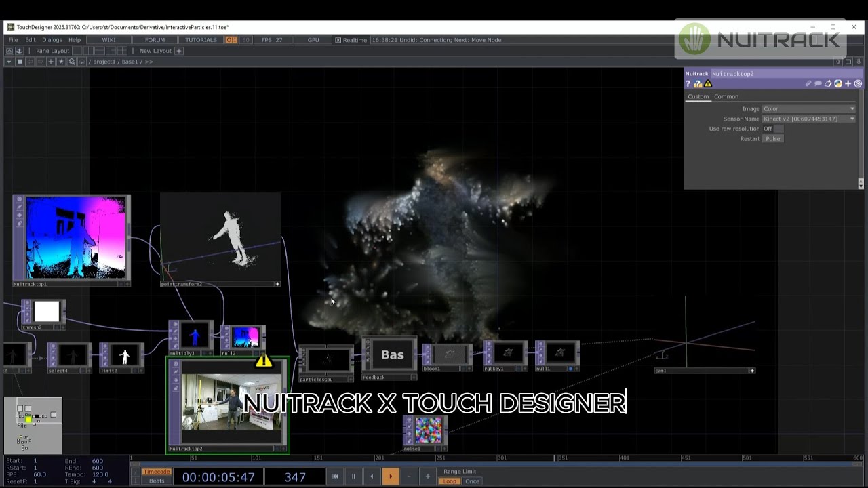
Task: Click the anchor icon left of Pane Layout
Action: pyautogui.click(x=20, y=51)
